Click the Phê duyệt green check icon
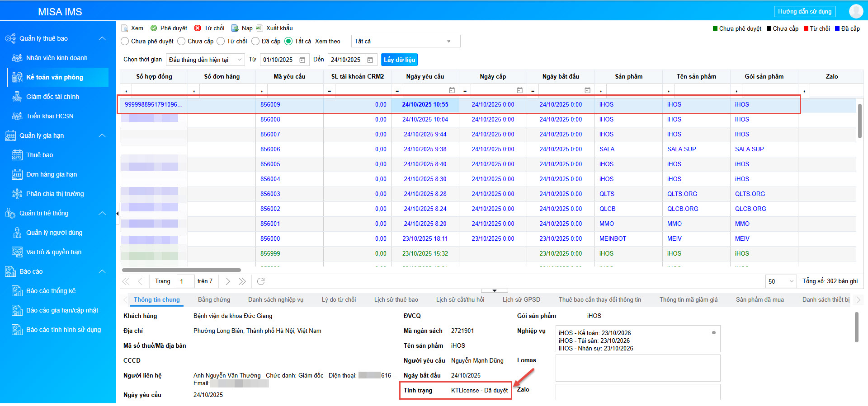The height and width of the screenshot is (406, 868). [x=154, y=28]
